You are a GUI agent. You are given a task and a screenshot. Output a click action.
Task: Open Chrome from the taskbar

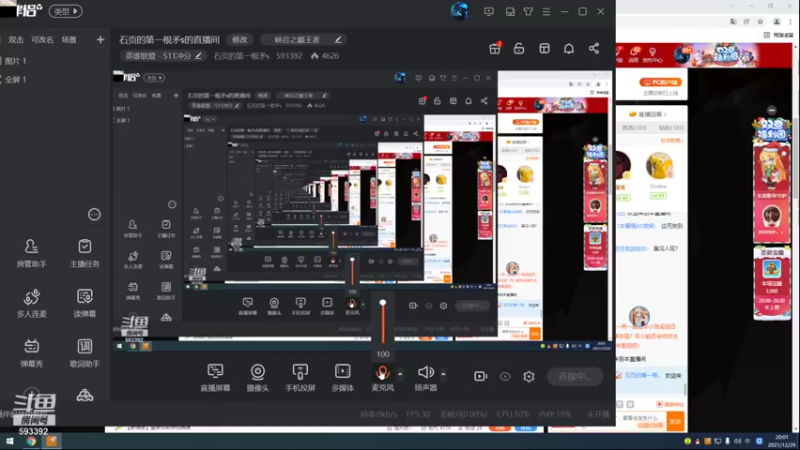pos(31,441)
